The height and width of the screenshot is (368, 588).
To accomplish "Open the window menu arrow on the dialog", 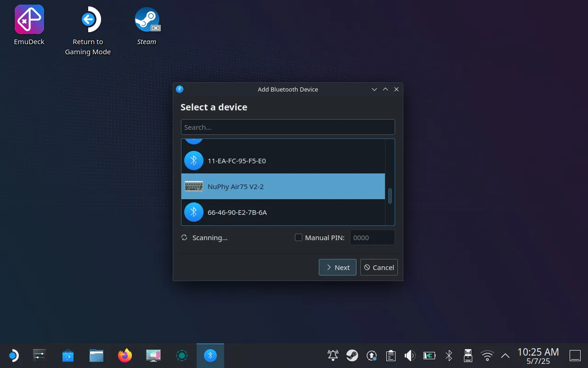I will coord(374,89).
